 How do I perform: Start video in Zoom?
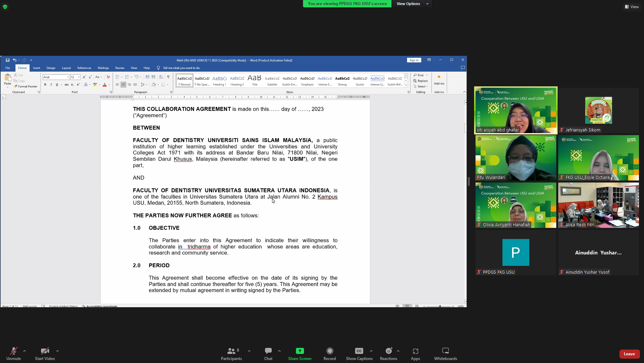point(45,354)
